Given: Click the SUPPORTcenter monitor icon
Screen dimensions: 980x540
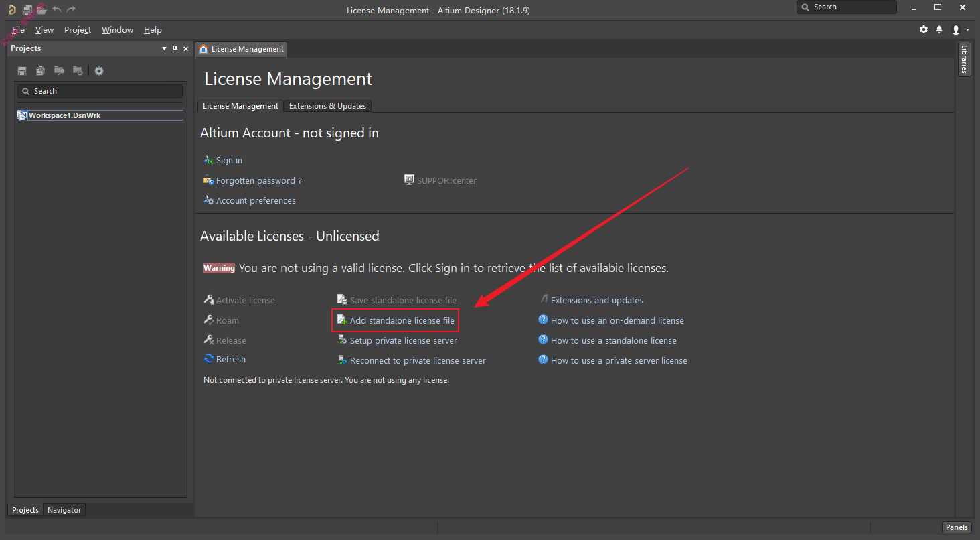Looking at the screenshot, I should pyautogui.click(x=410, y=180).
